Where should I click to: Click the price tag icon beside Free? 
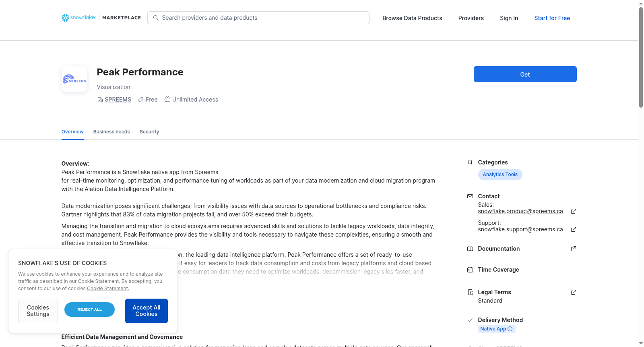point(141,100)
